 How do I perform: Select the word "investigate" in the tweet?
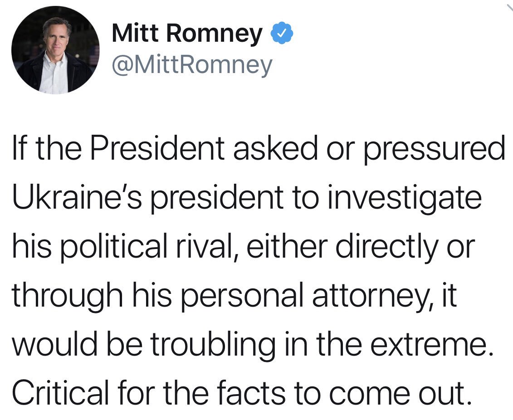click(404, 199)
